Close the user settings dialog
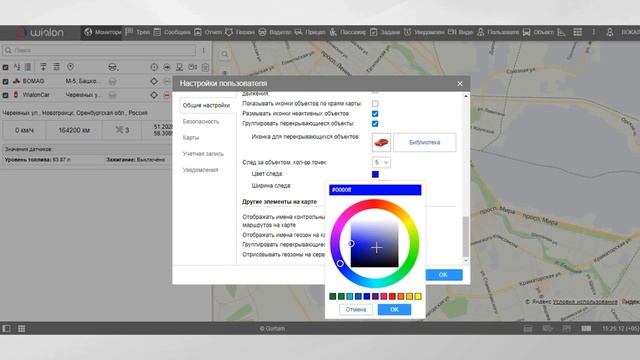This screenshot has height=360, width=640. pos(460,84)
